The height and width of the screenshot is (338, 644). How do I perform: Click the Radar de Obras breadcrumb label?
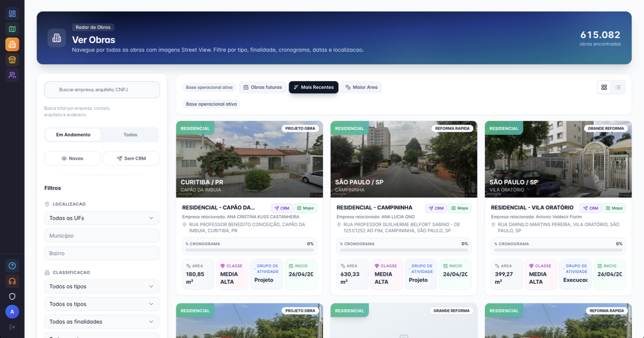tap(93, 27)
